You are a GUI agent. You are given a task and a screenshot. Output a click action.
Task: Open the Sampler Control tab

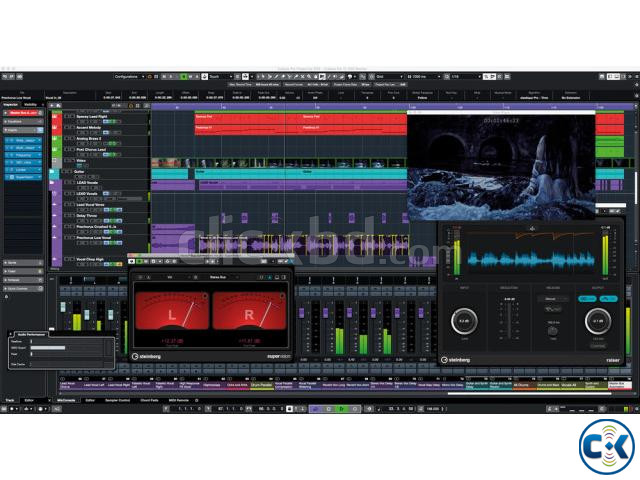click(118, 400)
